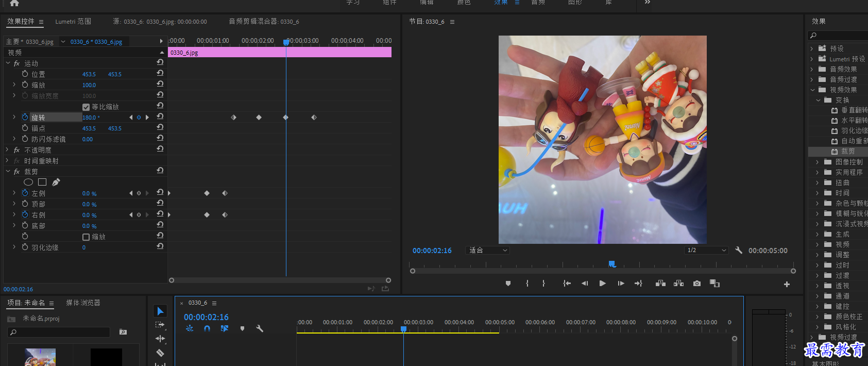The height and width of the screenshot is (366, 868).
Task: Click the Extract button
Action: pyautogui.click(x=679, y=284)
